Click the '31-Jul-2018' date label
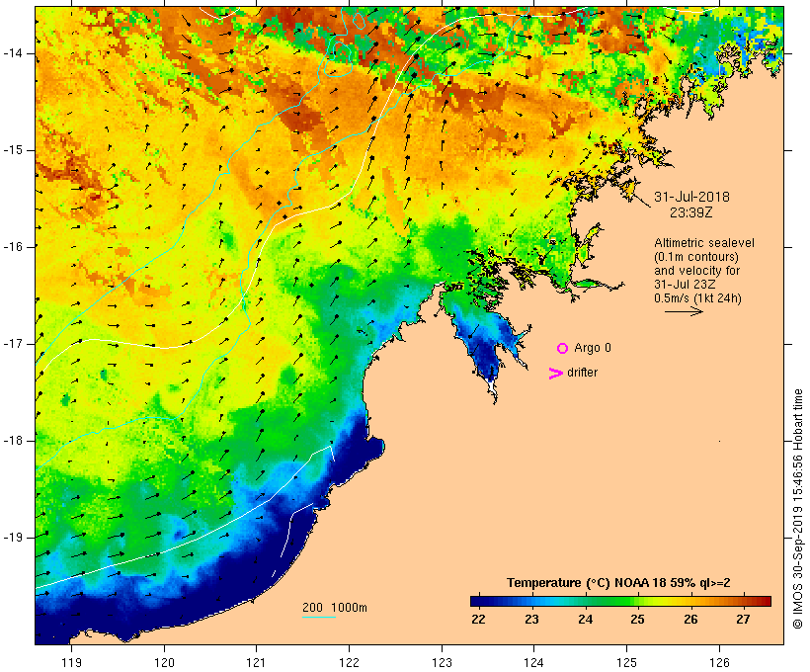The width and height of the screenshot is (810, 672). click(691, 197)
